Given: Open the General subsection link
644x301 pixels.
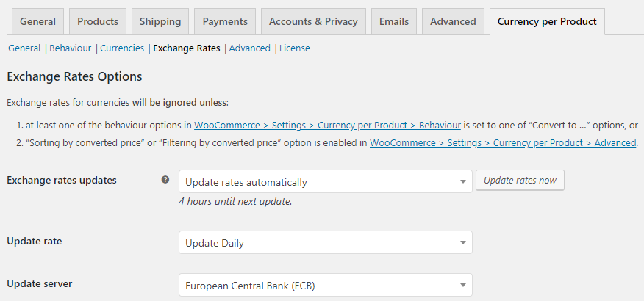Looking at the screenshot, I should 24,48.
